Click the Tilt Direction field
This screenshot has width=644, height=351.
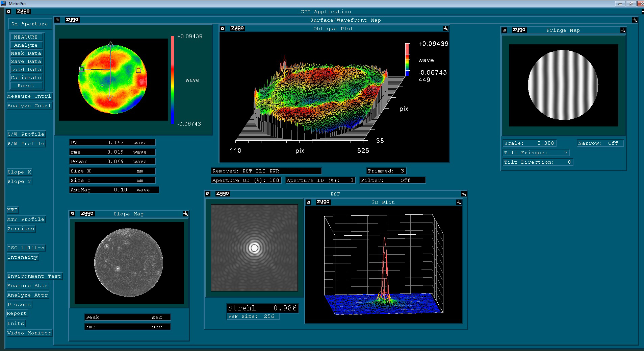538,162
